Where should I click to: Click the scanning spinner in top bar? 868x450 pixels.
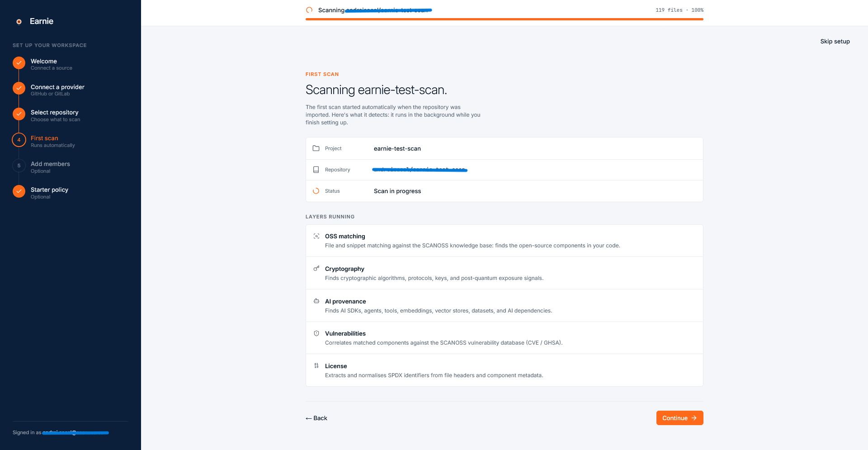pos(309,10)
